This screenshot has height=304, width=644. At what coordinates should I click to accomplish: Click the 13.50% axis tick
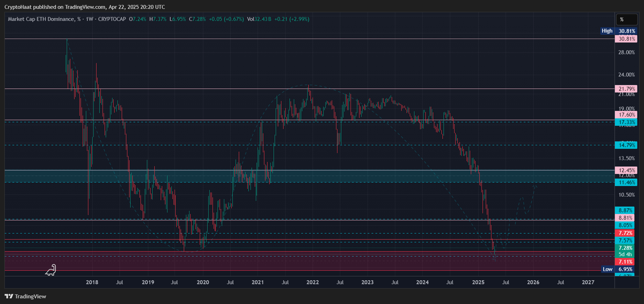[x=626, y=159]
